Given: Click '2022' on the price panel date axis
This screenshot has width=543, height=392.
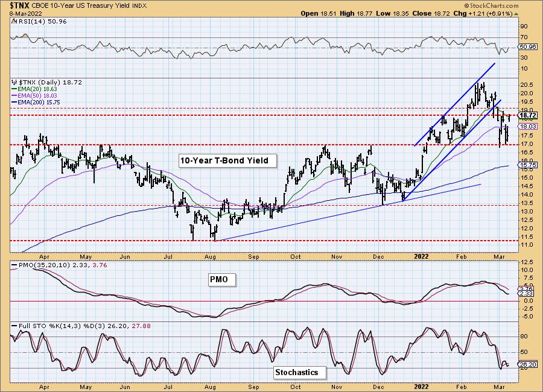Looking at the screenshot, I should click(421, 256).
